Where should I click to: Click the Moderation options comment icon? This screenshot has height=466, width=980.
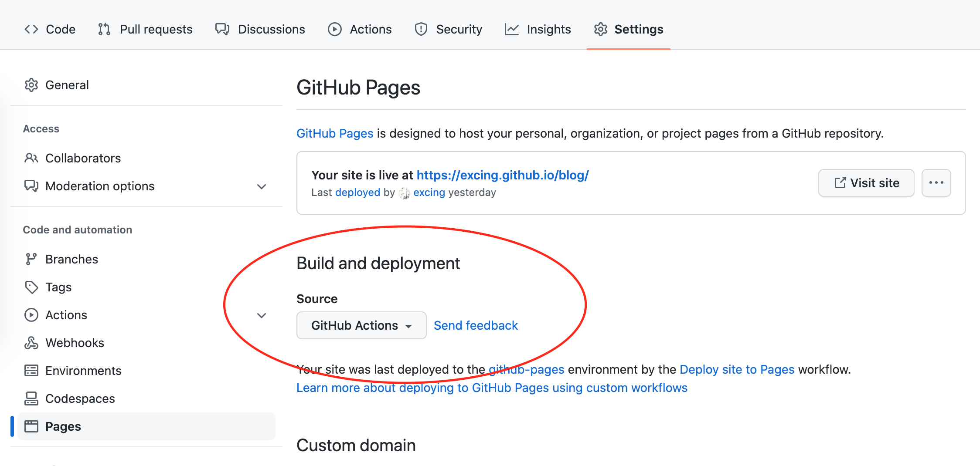tap(31, 186)
